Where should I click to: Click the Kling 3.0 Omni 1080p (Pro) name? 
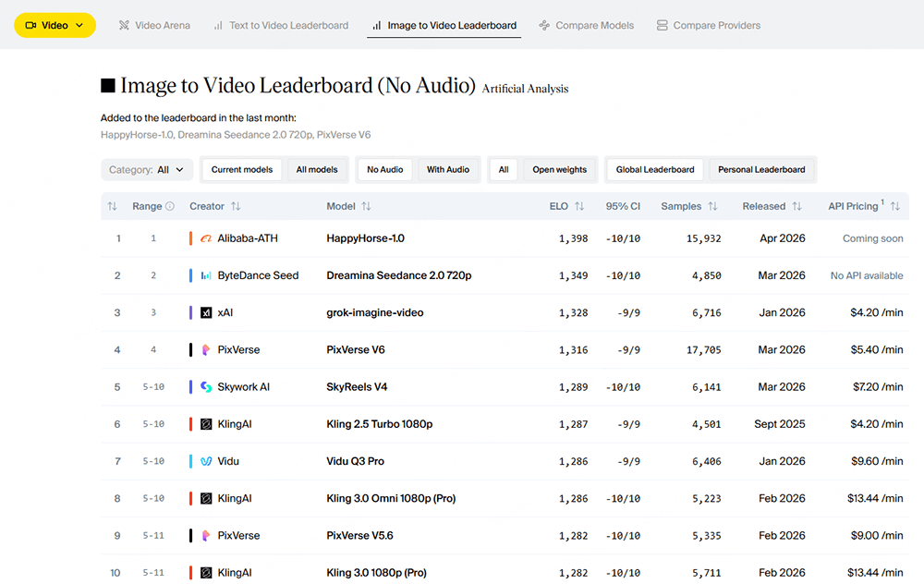click(391, 499)
